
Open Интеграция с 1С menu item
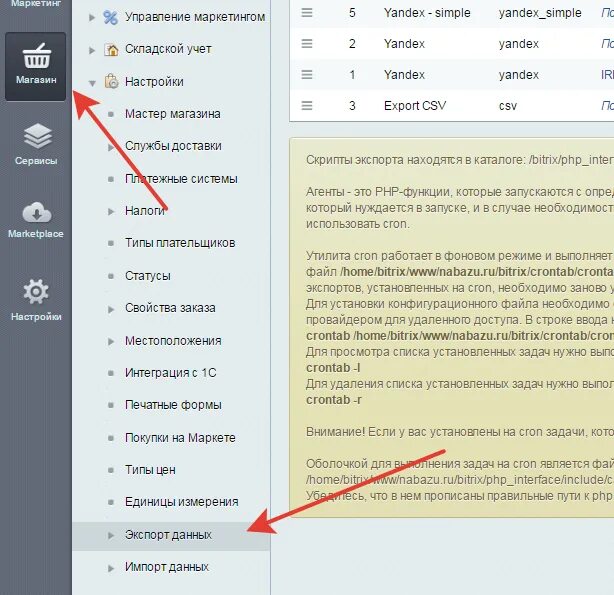click(171, 373)
